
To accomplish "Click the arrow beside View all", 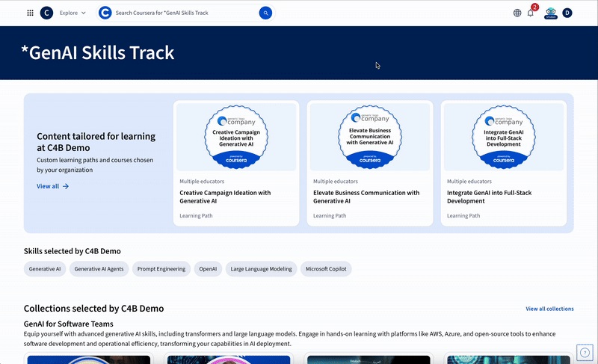I will pos(66,186).
